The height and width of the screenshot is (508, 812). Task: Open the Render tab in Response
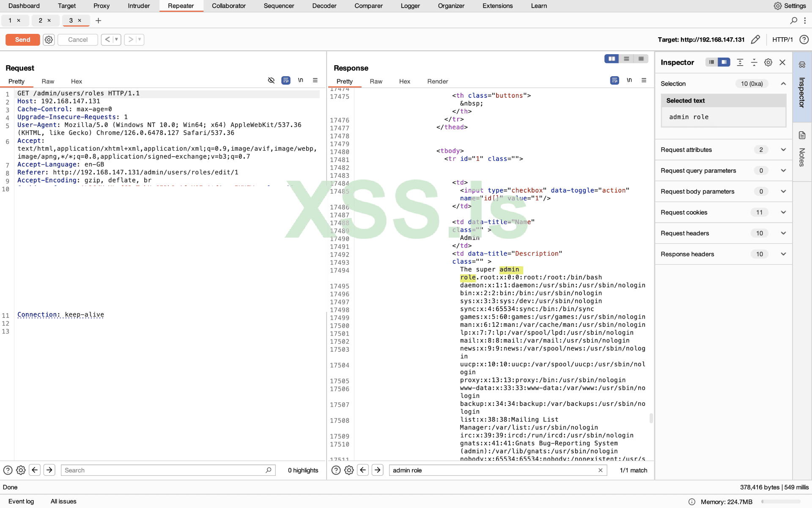click(x=437, y=81)
